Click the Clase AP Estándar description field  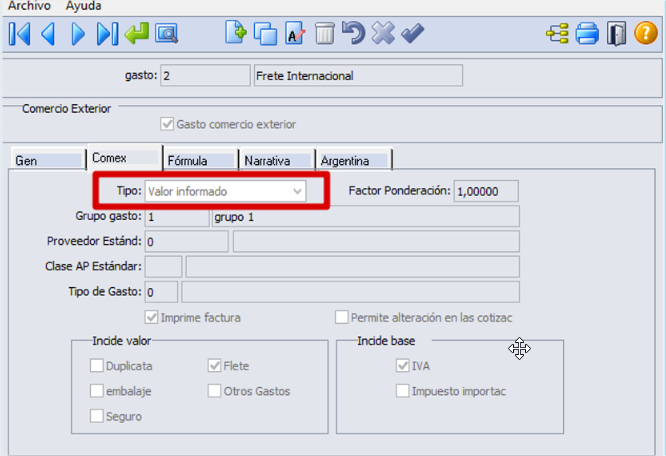tap(353, 267)
